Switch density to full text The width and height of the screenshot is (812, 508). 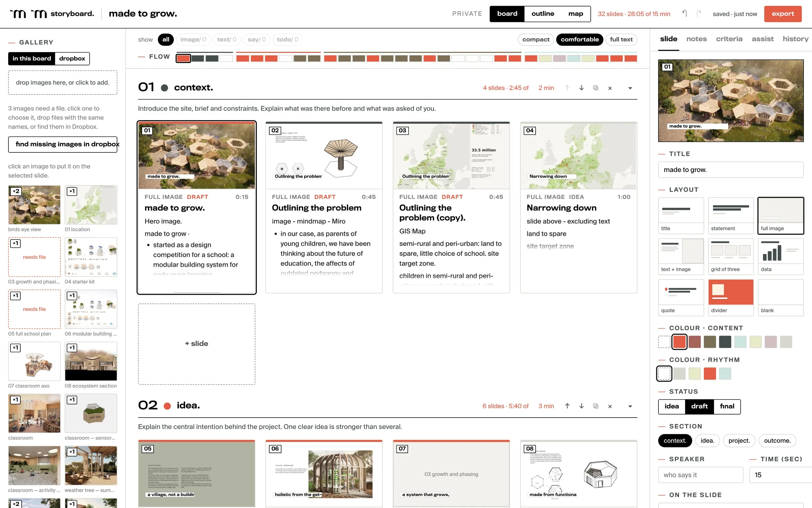(621, 40)
